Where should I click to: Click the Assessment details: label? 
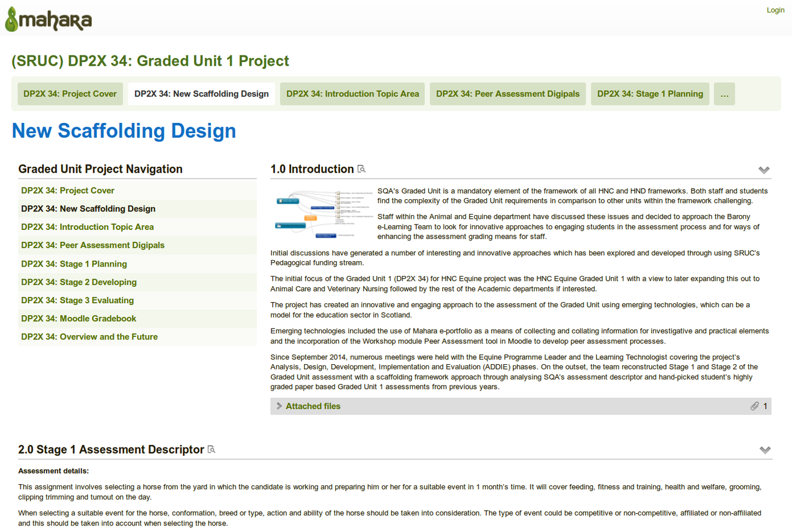click(x=54, y=471)
